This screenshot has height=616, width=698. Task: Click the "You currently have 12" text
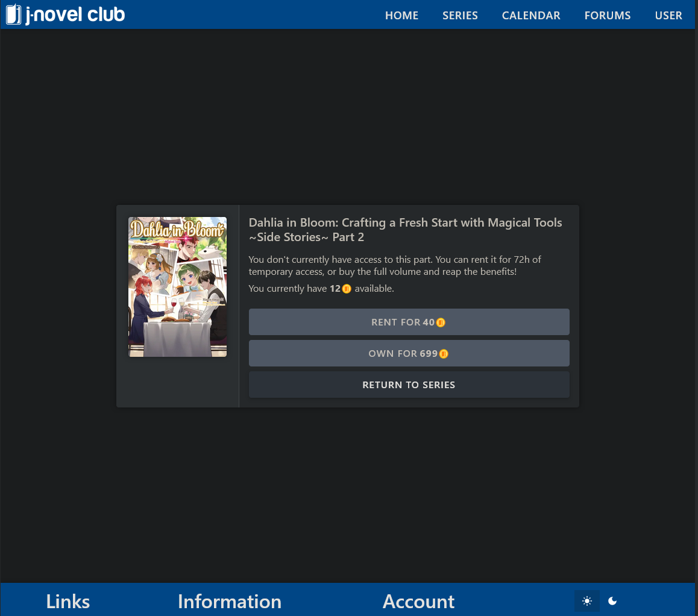tap(321, 289)
